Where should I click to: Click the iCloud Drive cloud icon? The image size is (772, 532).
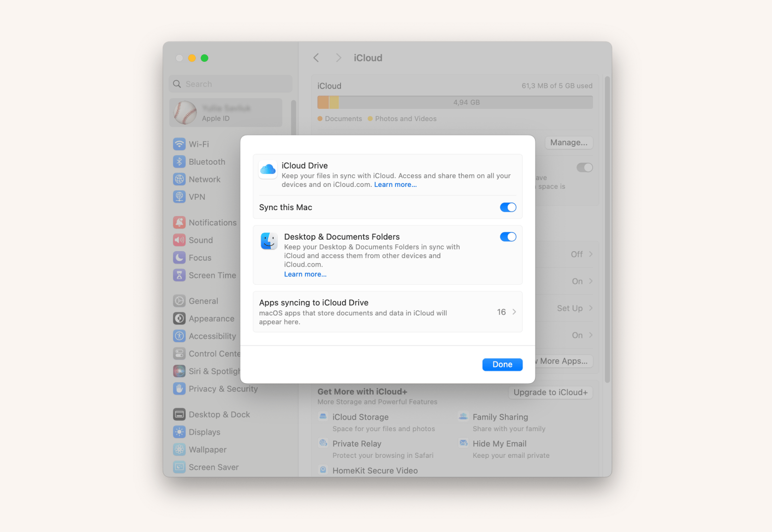pyautogui.click(x=268, y=170)
